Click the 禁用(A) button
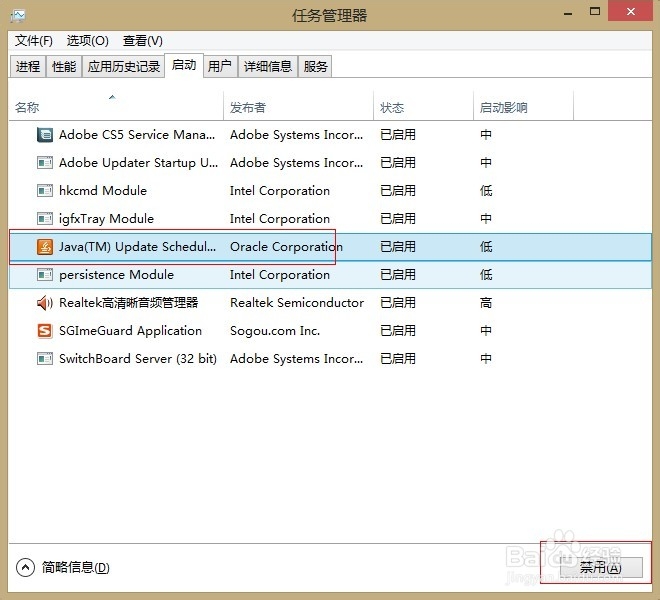 [601, 568]
